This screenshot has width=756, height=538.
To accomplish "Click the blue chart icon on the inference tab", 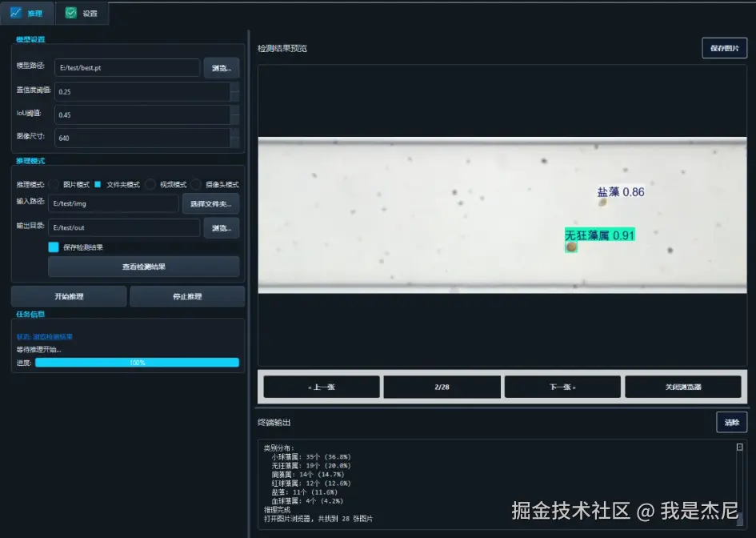I will (15, 13).
